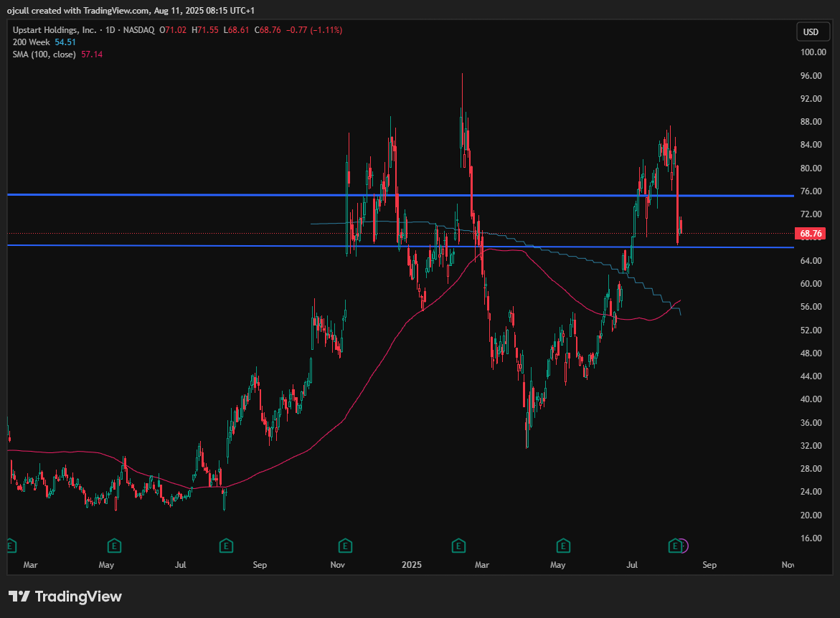Viewport: 840px width, 618px height.
Task: Click the header text 'ojcull created with TradingView.com'
Action: (x=77, y=11)
